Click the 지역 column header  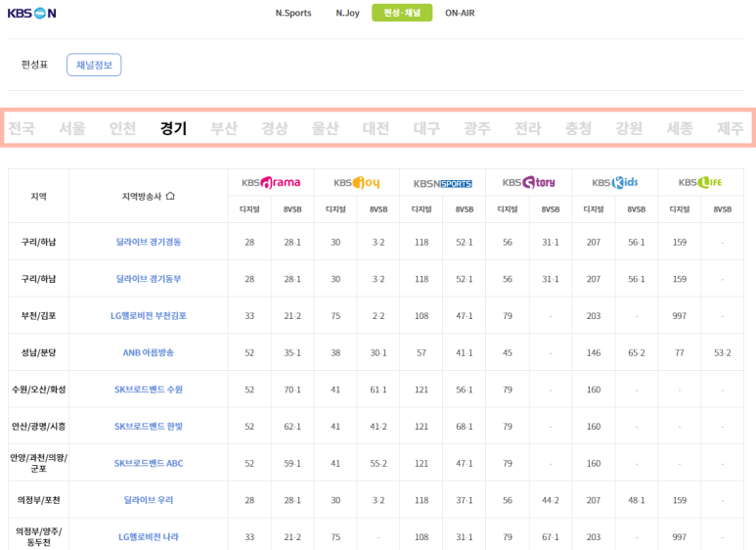[x=38, y=196]
